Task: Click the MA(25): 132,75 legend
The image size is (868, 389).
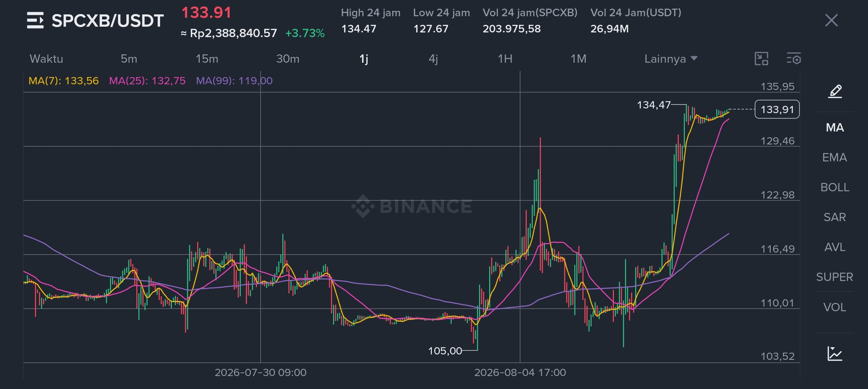Action: (147, 81)
